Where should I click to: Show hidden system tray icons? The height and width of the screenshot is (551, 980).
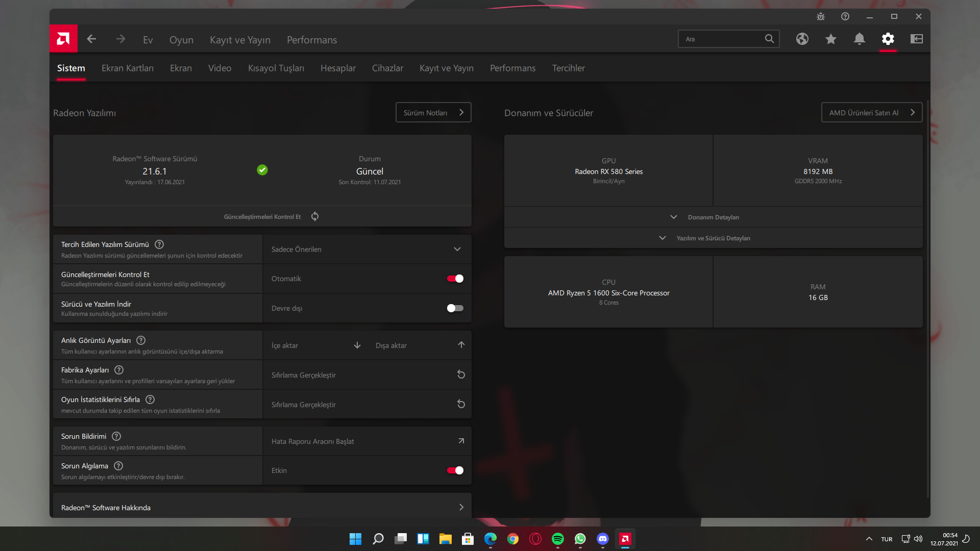pos(869,539)
